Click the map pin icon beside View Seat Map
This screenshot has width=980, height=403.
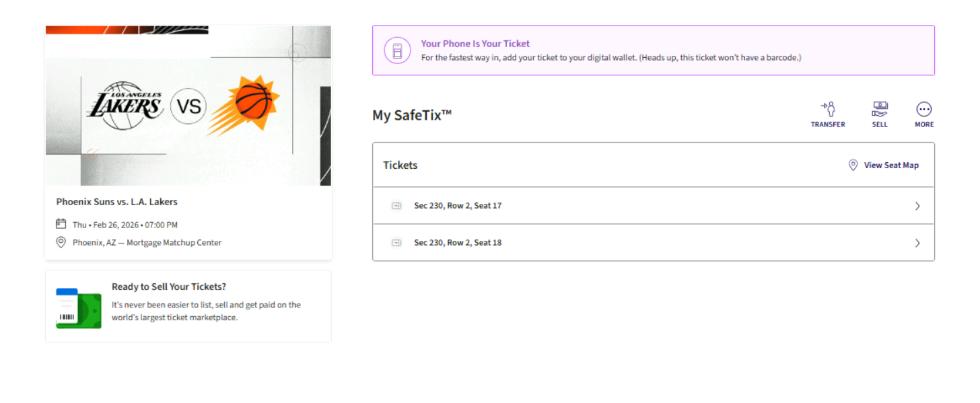(853, 165)
